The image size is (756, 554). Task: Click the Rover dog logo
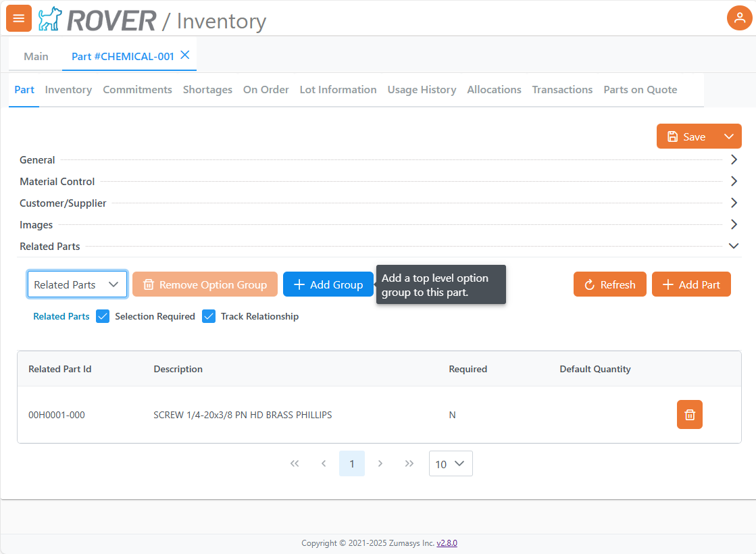pyautogui.click(x=49, y=20)
